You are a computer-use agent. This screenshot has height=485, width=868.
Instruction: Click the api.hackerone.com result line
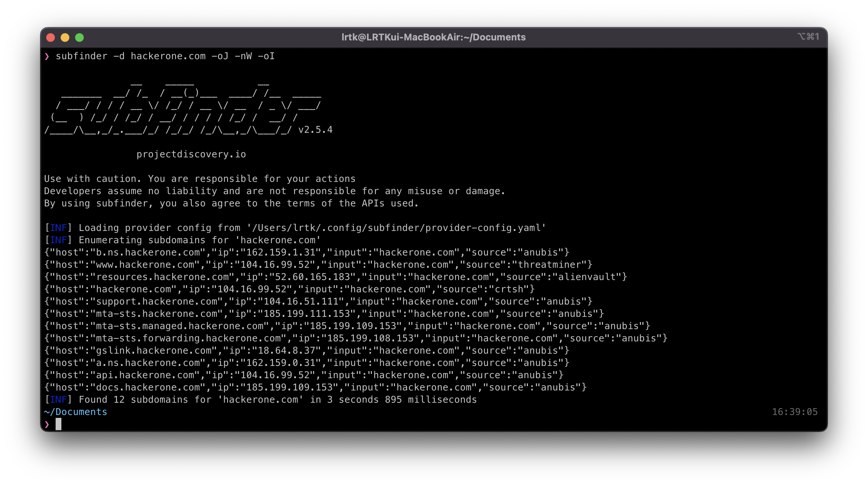coord(304,375)
